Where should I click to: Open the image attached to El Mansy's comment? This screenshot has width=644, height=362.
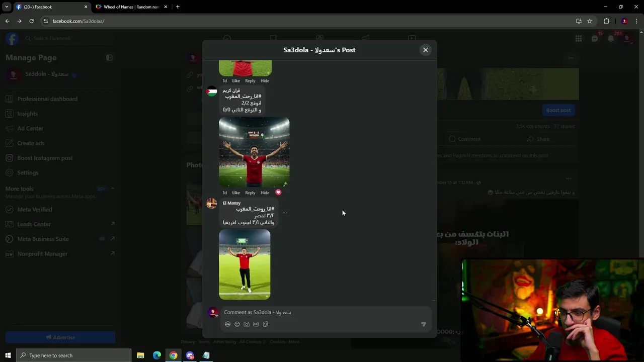[245, 264]
